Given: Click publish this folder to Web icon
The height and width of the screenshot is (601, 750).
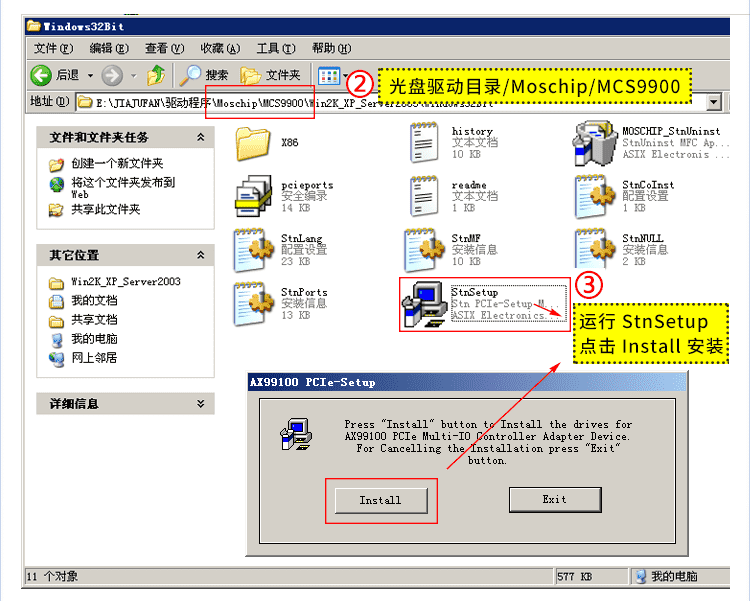Looking at the screenshot, I should tap(56, 184).
